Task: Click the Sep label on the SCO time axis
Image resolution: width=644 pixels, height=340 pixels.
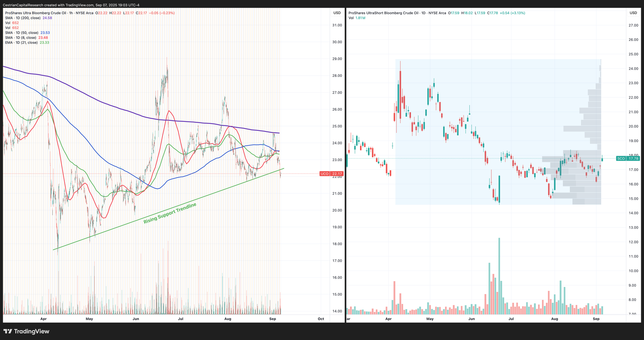Action: coord(596,319)
